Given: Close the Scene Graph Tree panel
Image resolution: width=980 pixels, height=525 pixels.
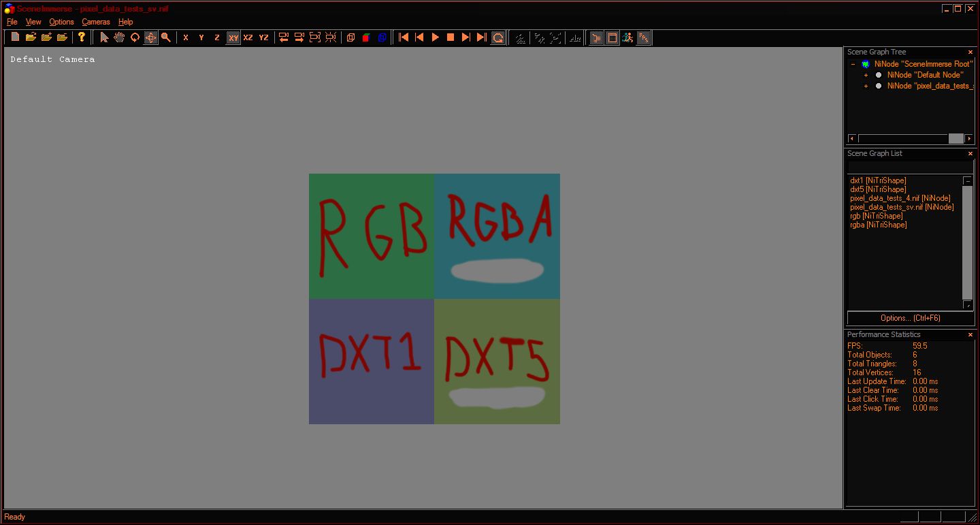Looking at the screenshot, I should [x=970, y=52].
